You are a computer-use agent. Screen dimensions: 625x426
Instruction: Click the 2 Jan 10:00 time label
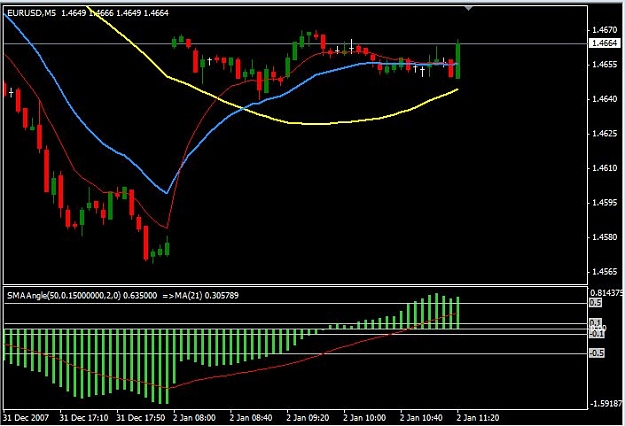tap(365, 418)
